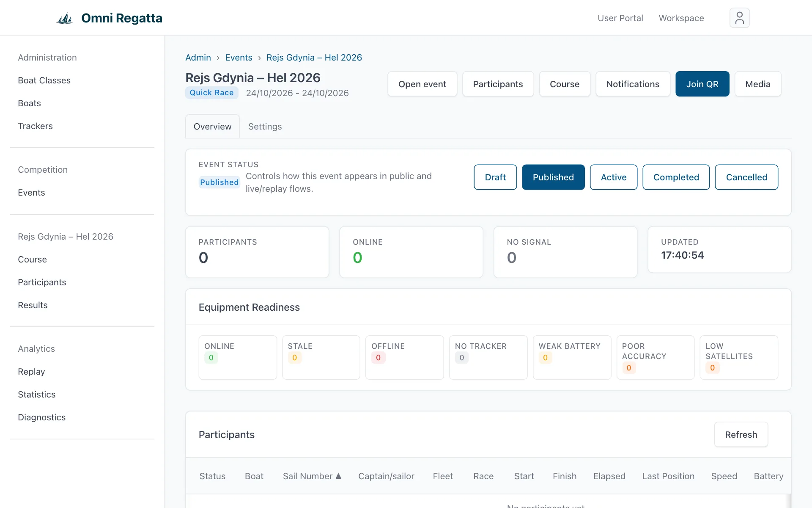
Task: Switch to the Overview tab
Action: (212, 126)
